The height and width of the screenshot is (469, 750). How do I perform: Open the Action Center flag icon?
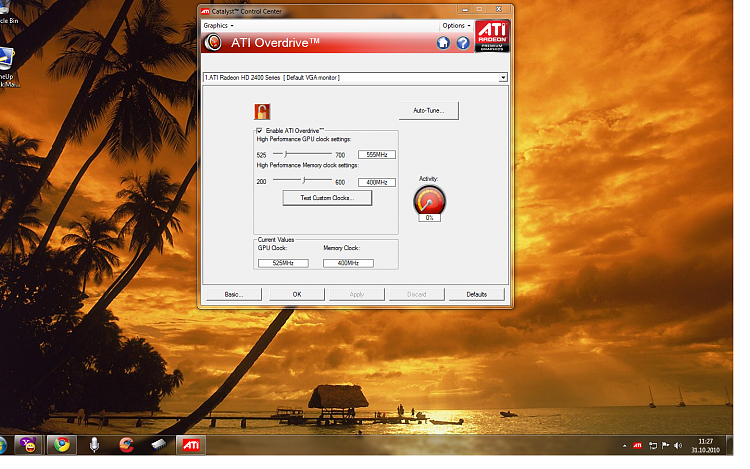665,446
